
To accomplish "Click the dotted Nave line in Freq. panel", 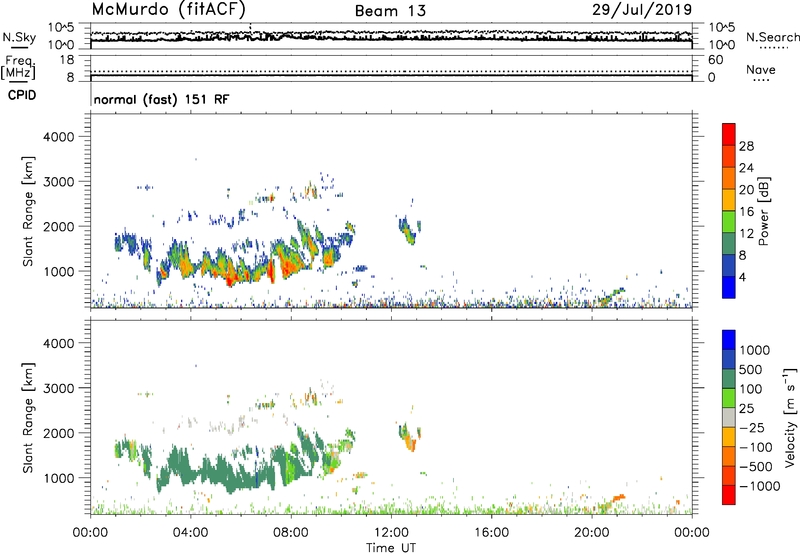I will (391, 71).
